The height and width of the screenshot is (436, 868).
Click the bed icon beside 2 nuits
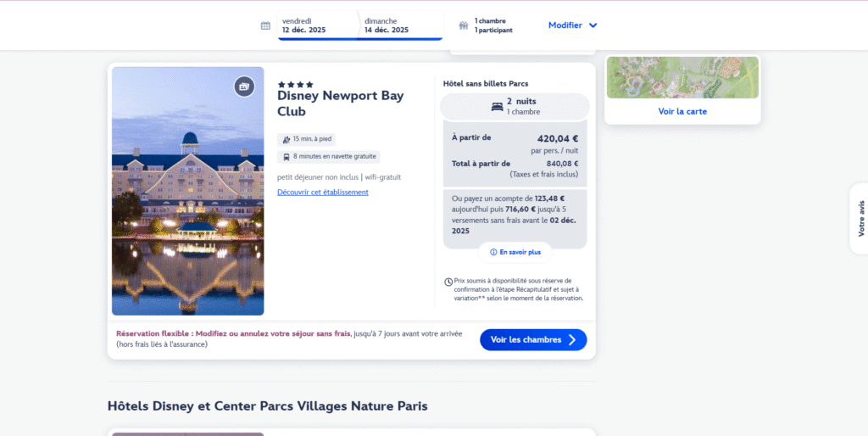(x=497, y=106)
